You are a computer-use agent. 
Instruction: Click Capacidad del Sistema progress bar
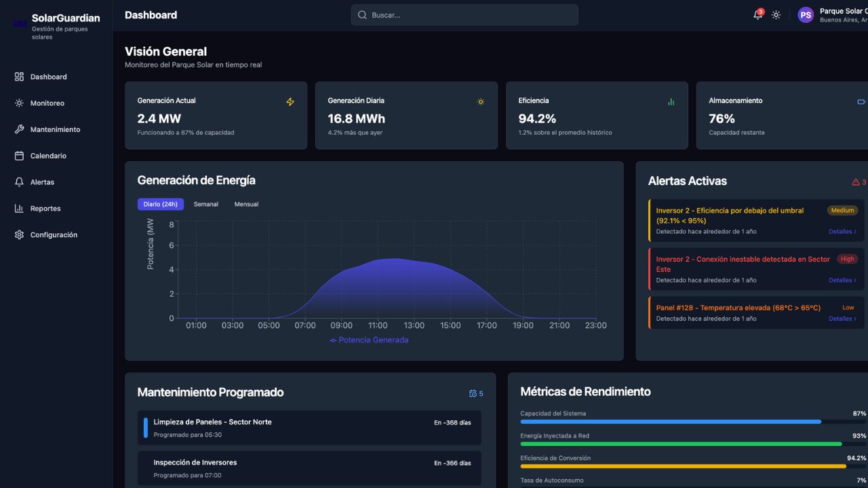tap(693, 422)
